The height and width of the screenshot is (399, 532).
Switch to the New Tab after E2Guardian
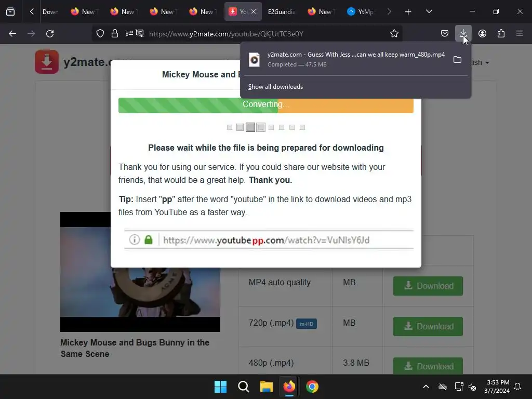[321, 11]
